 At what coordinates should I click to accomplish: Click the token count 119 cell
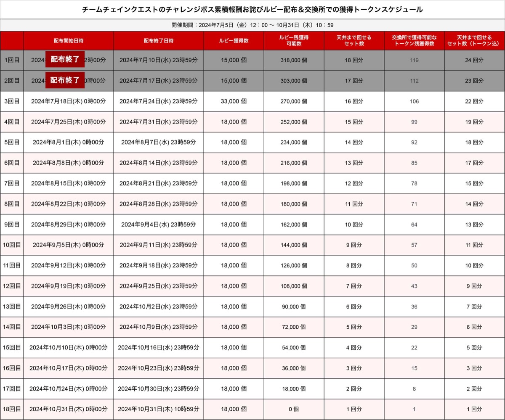tap(414, 60)
